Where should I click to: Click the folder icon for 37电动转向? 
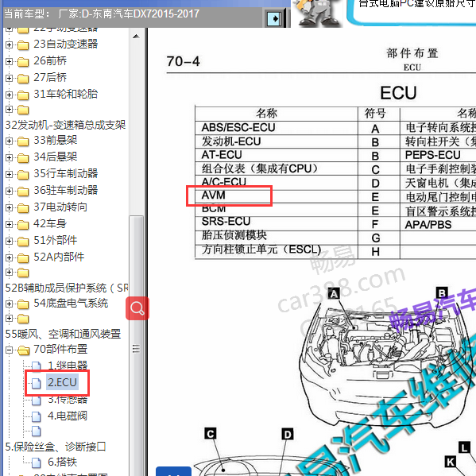(23, 208)
